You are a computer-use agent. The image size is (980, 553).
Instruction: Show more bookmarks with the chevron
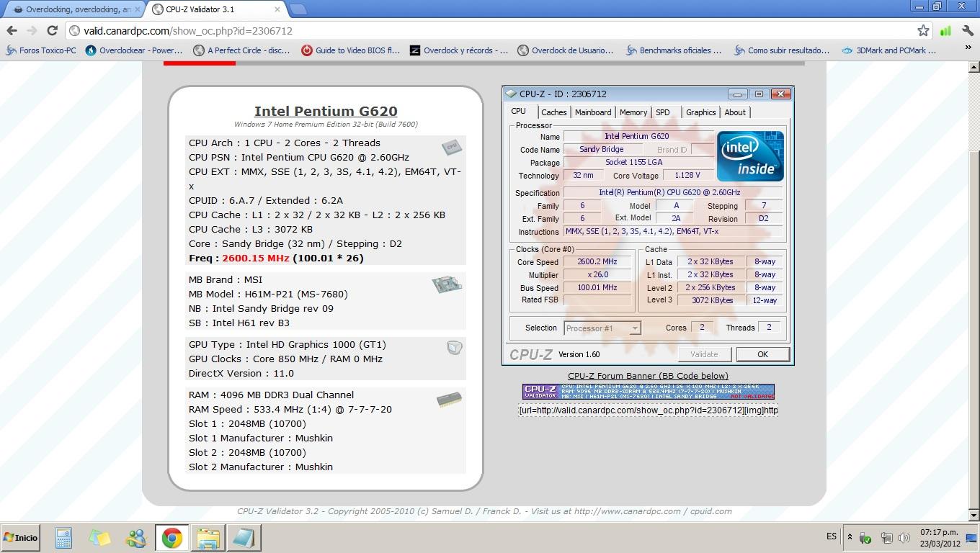click(x=968, y=49)
